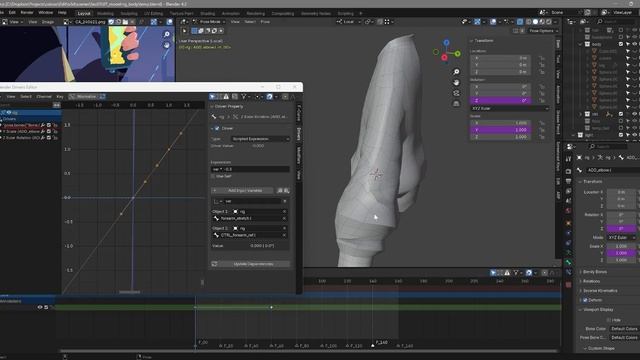Image resolution: width=640 pixels, height=360 pixels.
Task: Open the Render menu
Action: point(27,13)
